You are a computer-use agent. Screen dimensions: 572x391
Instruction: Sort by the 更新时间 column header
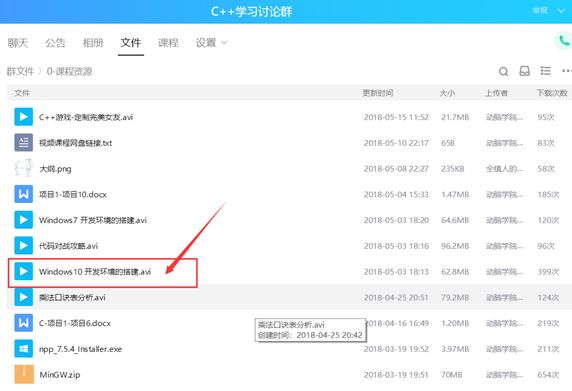point(378,93)
